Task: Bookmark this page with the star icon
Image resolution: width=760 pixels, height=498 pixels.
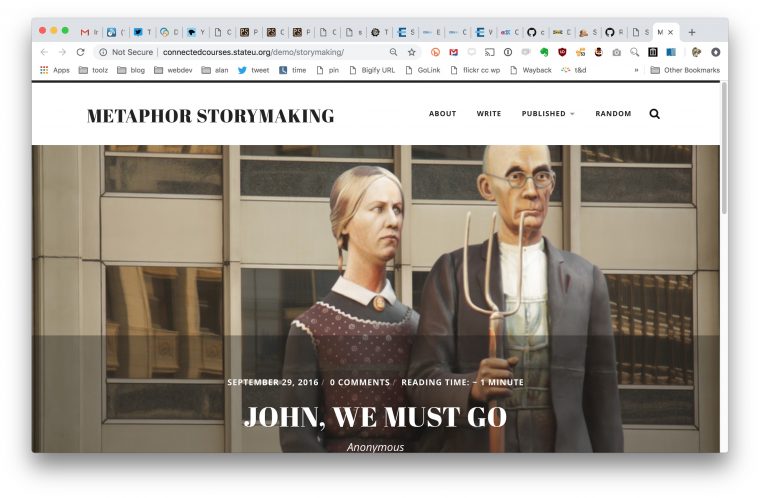Action: (412, 52)
